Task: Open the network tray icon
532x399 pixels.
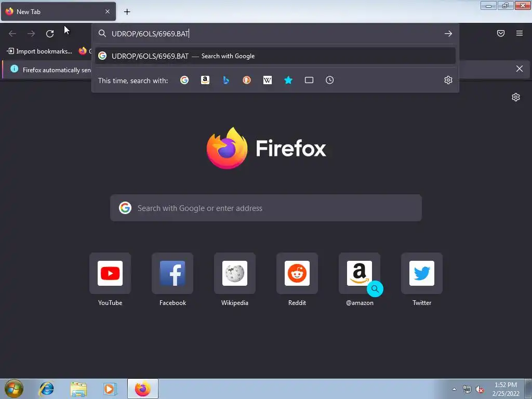Action: [x=467, y=390]
